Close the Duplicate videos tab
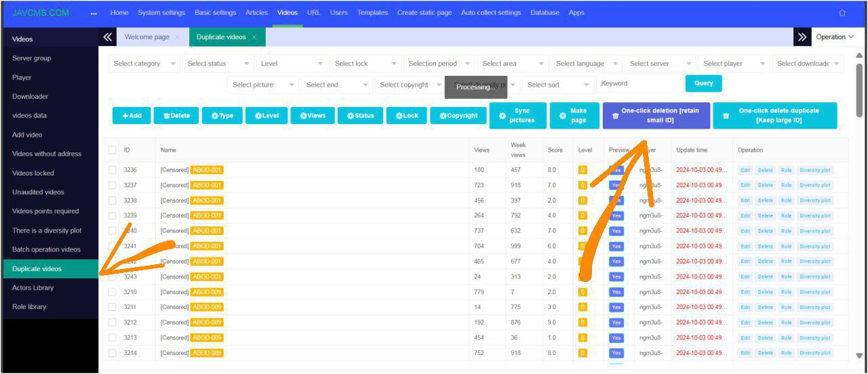Image resolution: width=868 pixels, height=374 pixels. click(254, 37)
